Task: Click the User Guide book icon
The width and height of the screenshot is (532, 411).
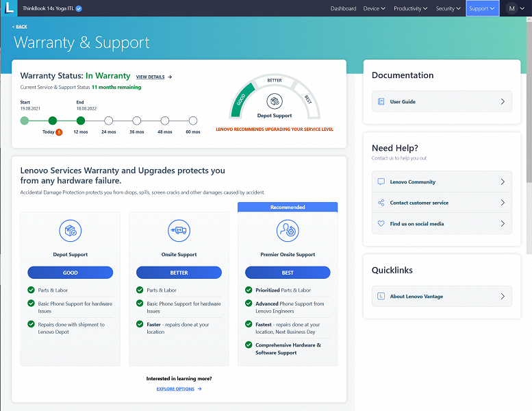Action: coord(381,101)
